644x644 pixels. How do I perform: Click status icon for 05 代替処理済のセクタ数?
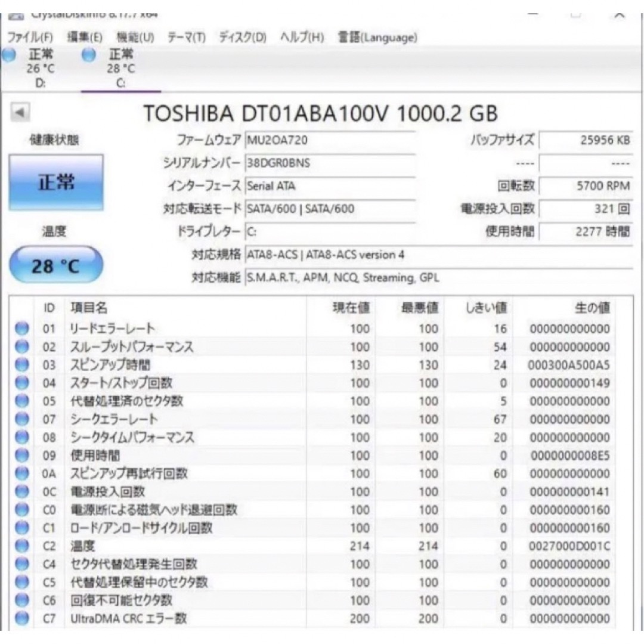click(x=22, y=401)
